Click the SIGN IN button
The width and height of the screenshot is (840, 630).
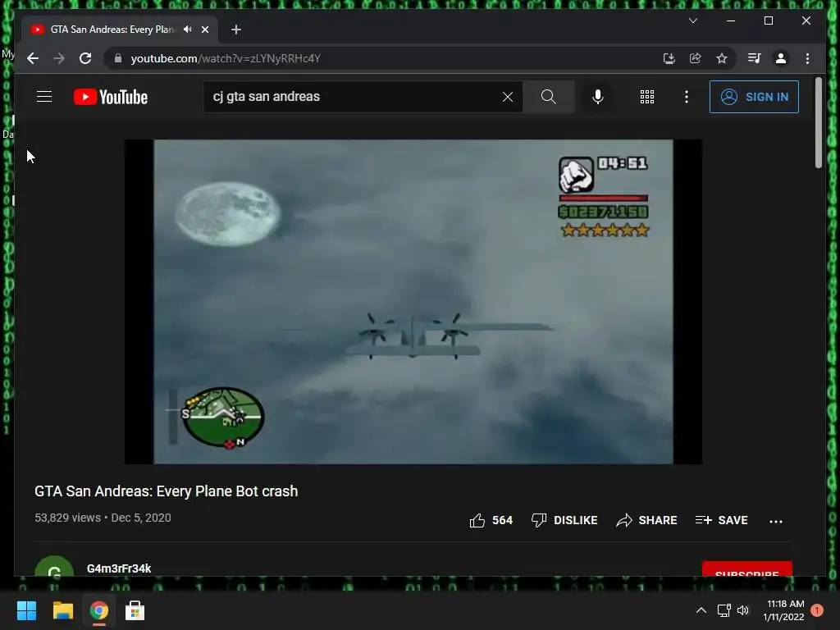(754, 97)
